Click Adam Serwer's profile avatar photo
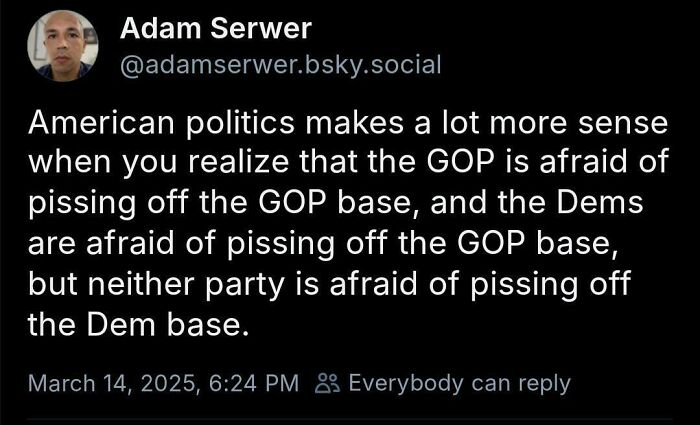700x425 pixels. (62, 48)
